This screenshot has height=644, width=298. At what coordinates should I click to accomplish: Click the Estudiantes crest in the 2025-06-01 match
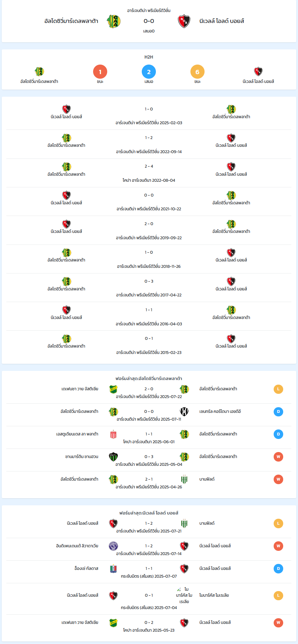pyautogui.click(x=114, y=434)
